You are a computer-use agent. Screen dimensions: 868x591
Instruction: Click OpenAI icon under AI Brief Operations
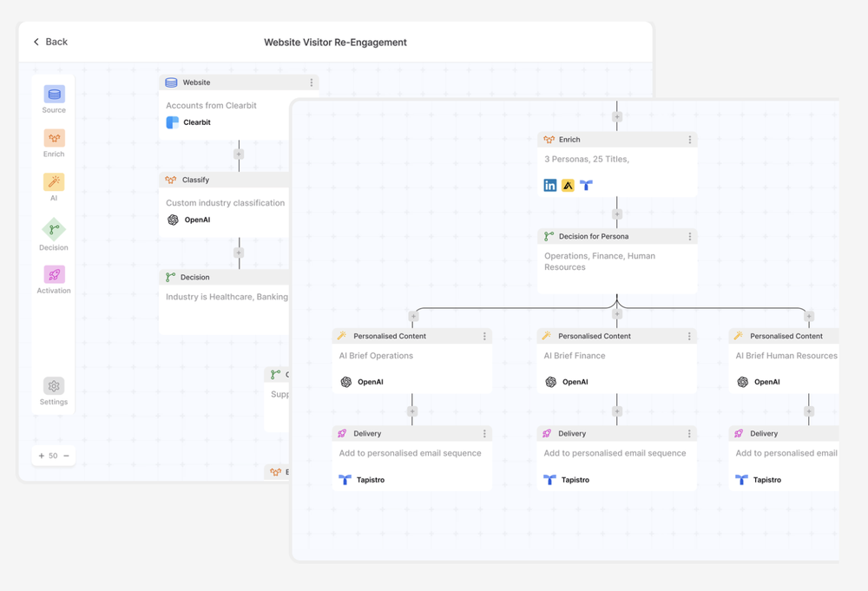click(x=346, y=382)
